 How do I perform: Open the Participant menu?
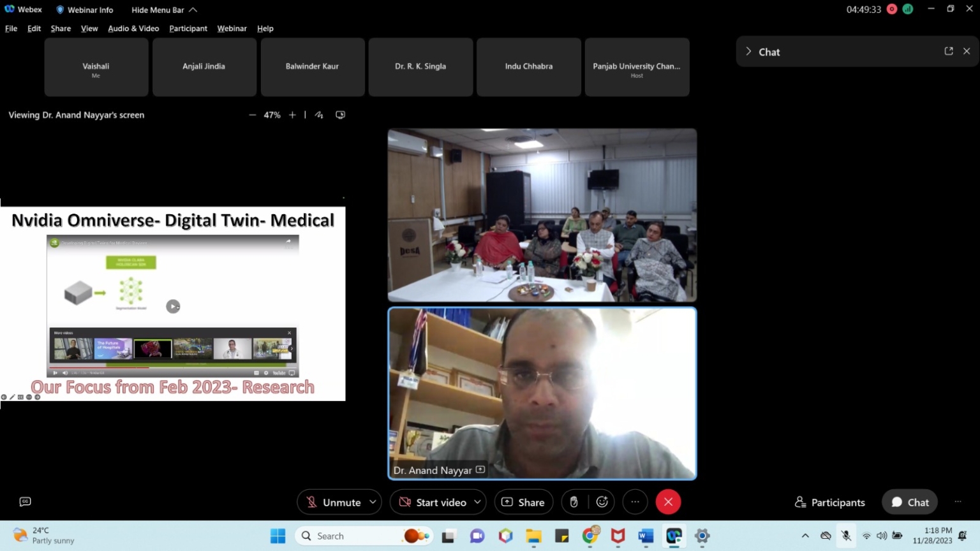point(188,29)
